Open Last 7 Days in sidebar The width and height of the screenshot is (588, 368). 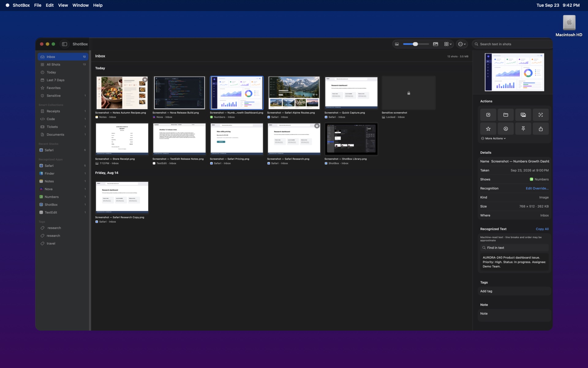click(x=63, y=80)
